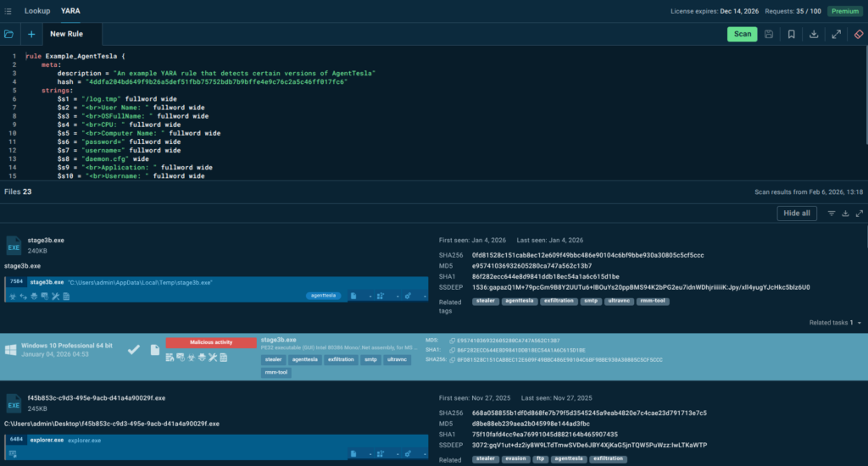Add a new rule tab with plus icon
The image size is (868, 466).
tap(31, 34)
